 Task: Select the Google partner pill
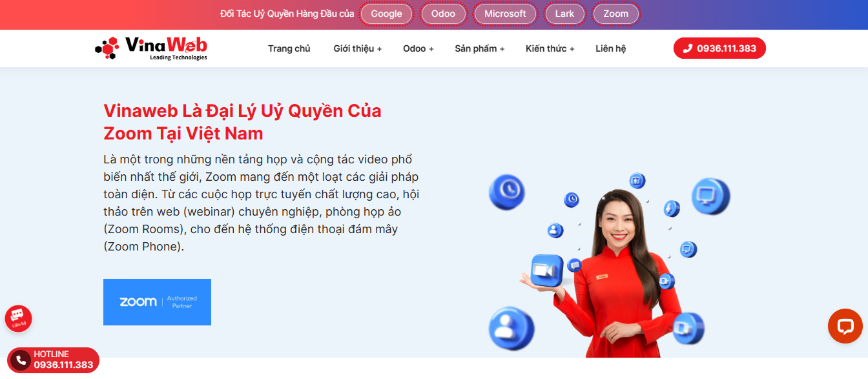pos(386,14)
